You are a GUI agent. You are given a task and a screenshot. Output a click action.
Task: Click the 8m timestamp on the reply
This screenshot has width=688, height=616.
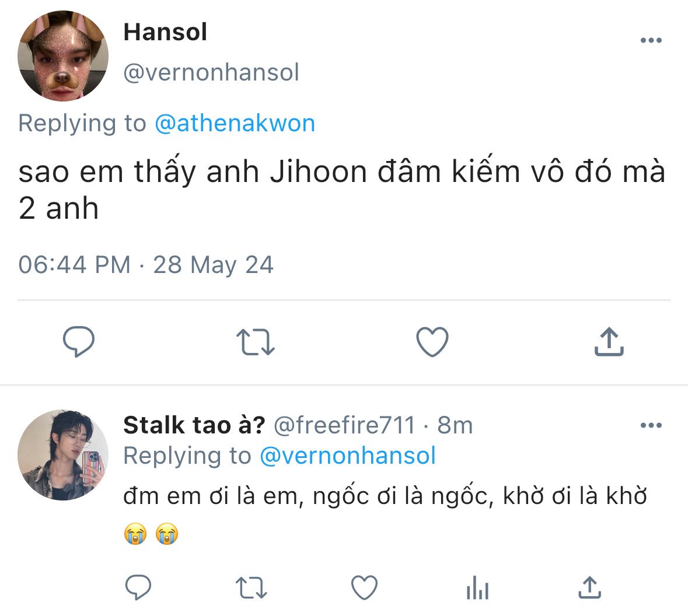(x=455, y=425)
